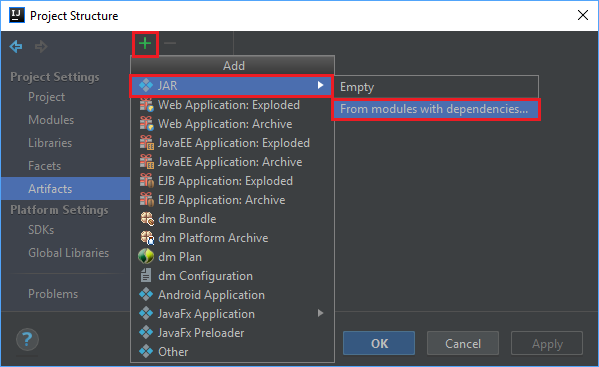Select From modules with dependencies...

point(436,109)
